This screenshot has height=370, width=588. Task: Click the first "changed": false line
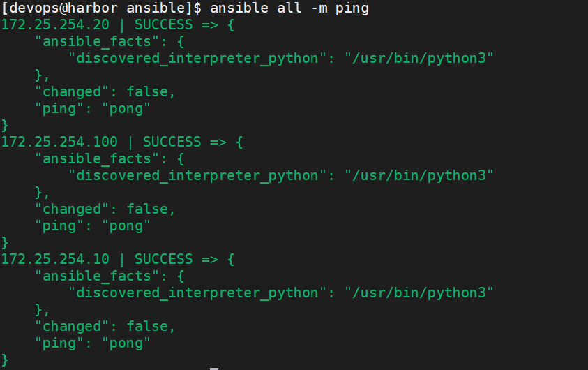[x=105, y=92]
